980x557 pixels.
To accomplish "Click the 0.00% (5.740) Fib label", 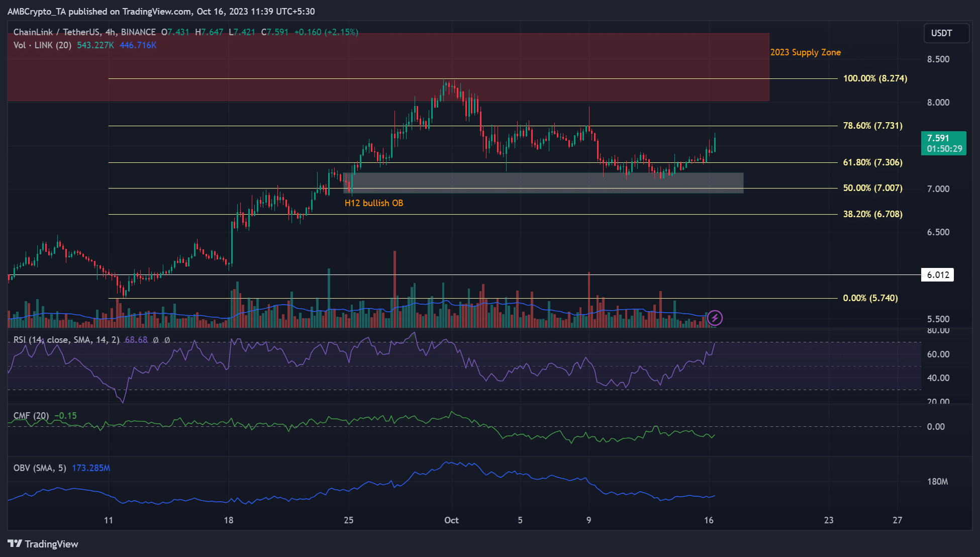I will 870,298.
